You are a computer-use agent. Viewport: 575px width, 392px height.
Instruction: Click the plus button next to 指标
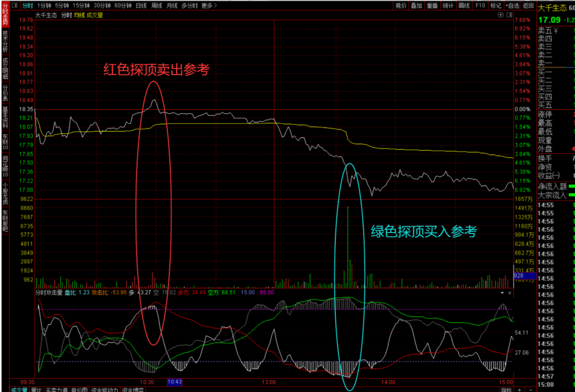pyautogui.click(x=520, y=390)
